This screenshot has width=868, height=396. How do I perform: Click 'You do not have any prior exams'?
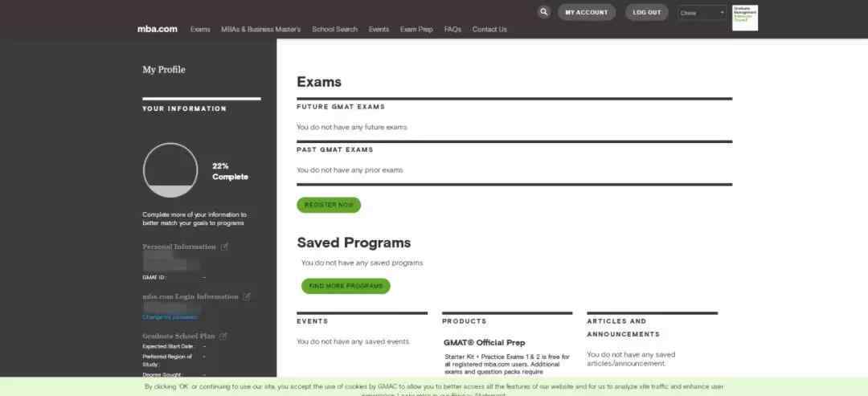tap(350, 170)
